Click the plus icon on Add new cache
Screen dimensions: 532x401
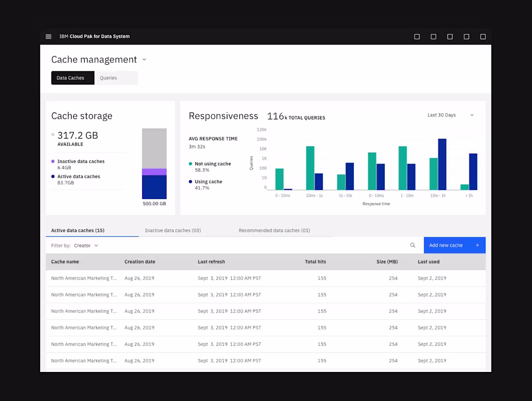tap(478, 245)
